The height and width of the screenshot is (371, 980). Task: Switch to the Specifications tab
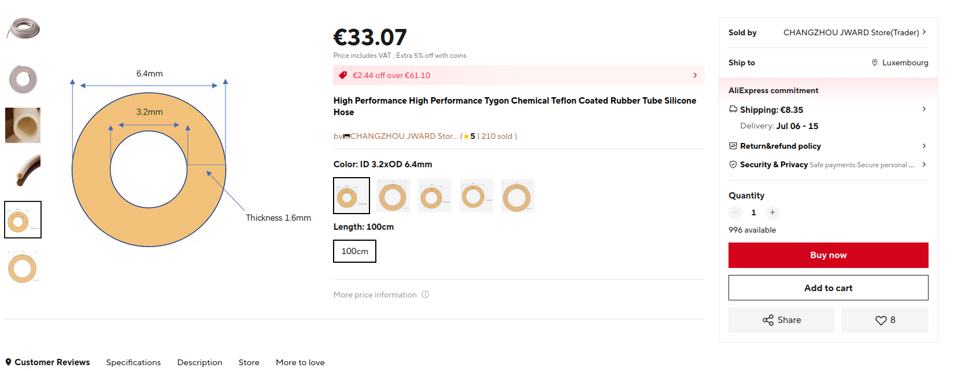pos(134,362)
